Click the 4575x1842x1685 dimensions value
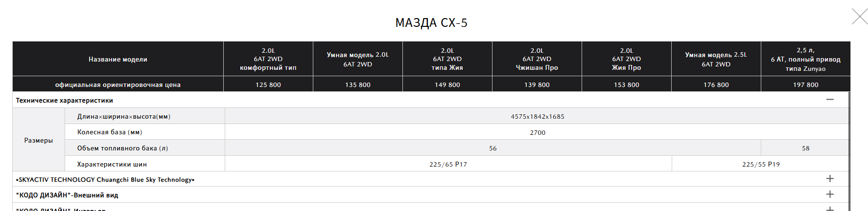Image resolution: width=868 pixels, height=211 pixels. 537,116
